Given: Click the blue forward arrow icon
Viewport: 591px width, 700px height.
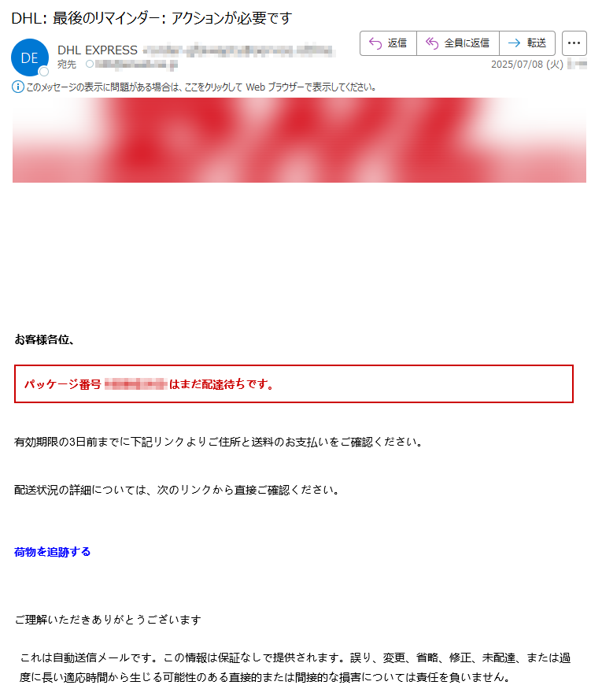Looking at the screenshot, I should tap(515, 43).
